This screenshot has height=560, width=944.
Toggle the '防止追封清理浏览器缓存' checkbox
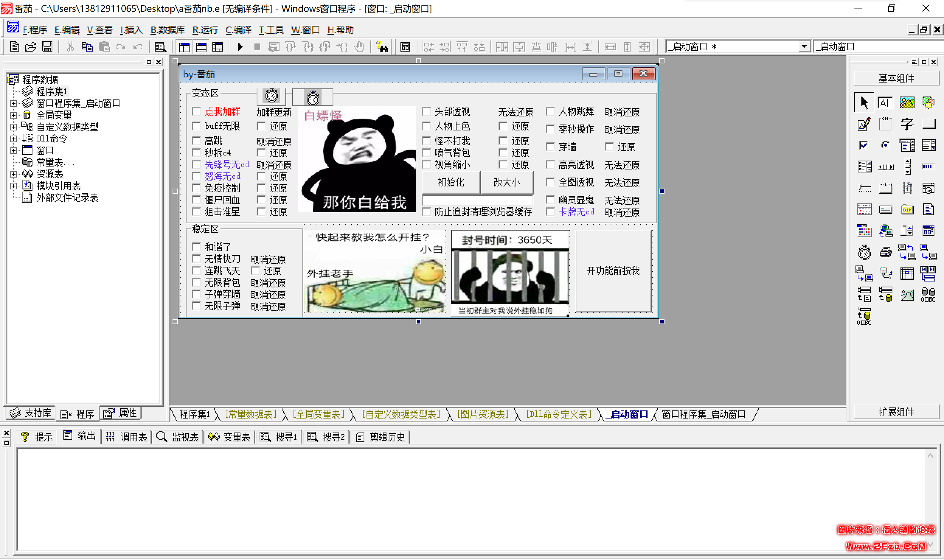click(426, 212)
